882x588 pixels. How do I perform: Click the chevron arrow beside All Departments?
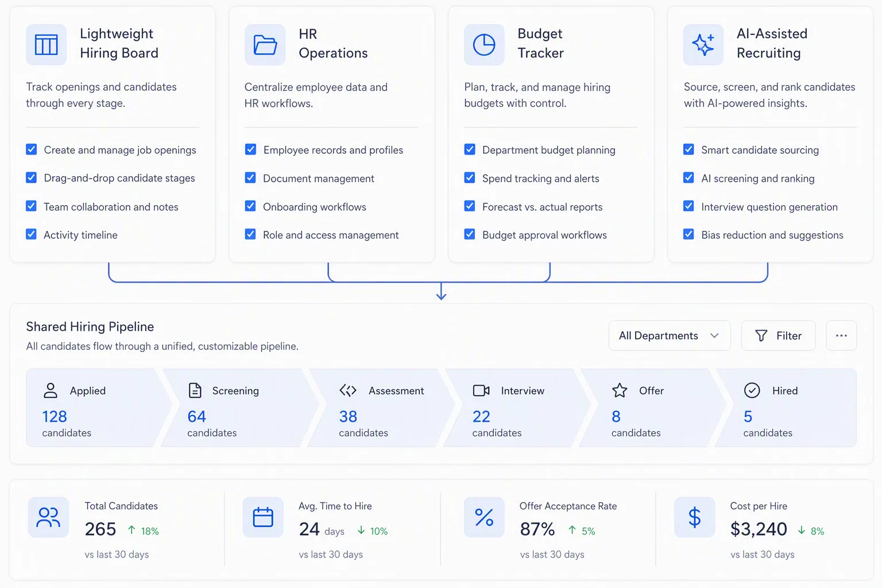click(714, 335)
